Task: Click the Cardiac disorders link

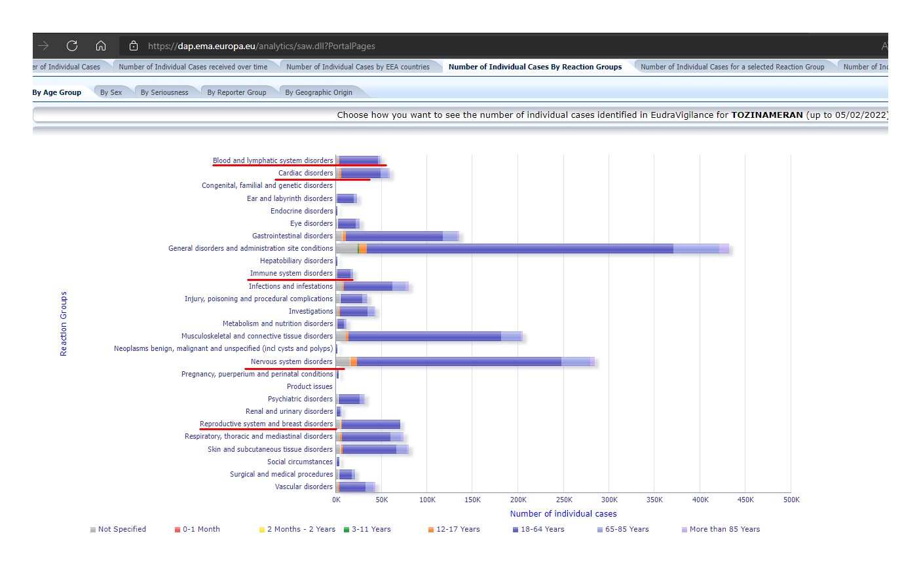Action: pyautogui.click(x=305, y=173)
